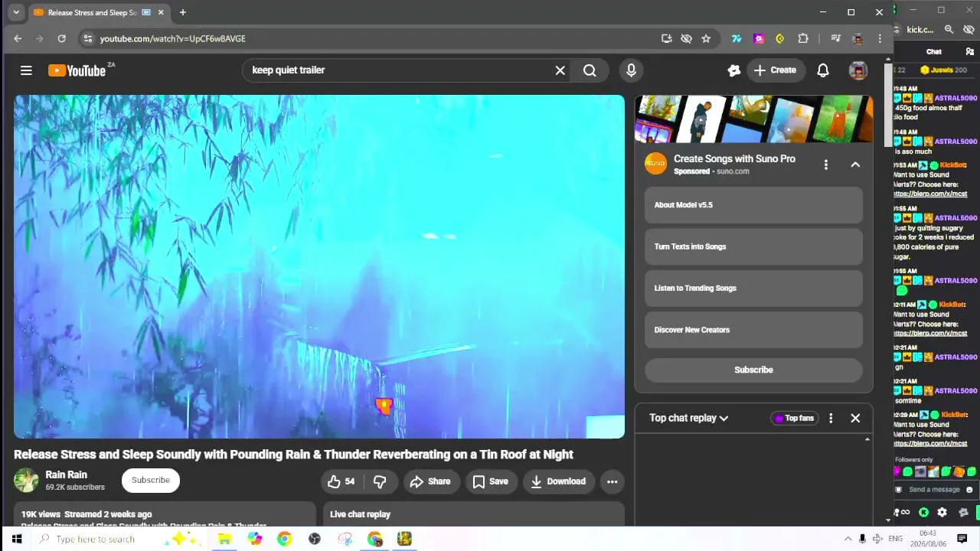Open the taskbar clock and date
The height and width of the screenshot is (551, 980).
click(x=927, y=539)
